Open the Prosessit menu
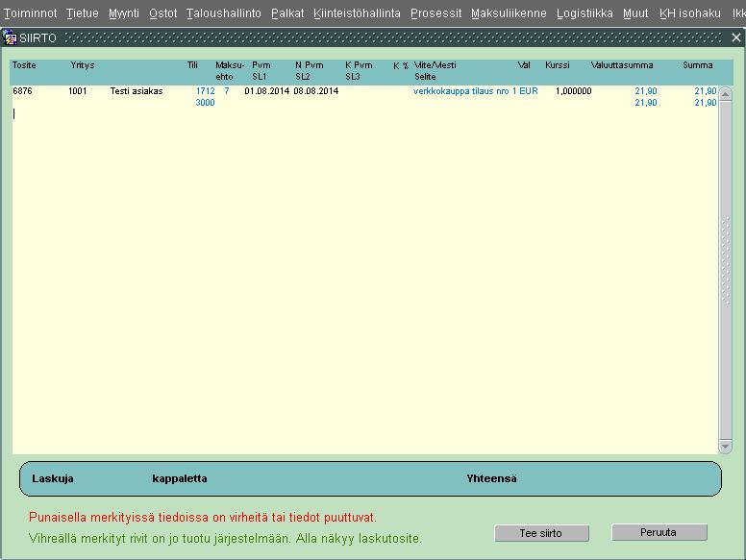 [435, 13]
